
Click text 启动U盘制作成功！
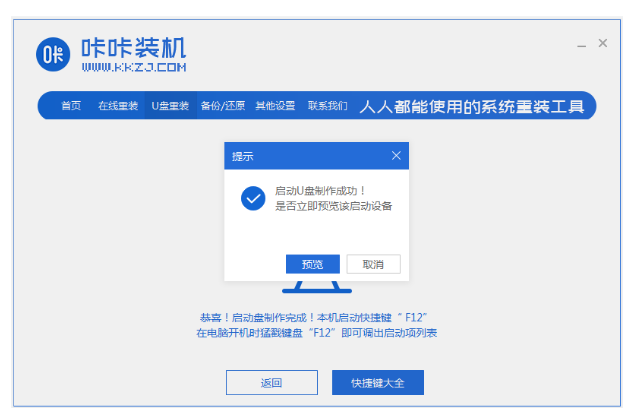320,191
